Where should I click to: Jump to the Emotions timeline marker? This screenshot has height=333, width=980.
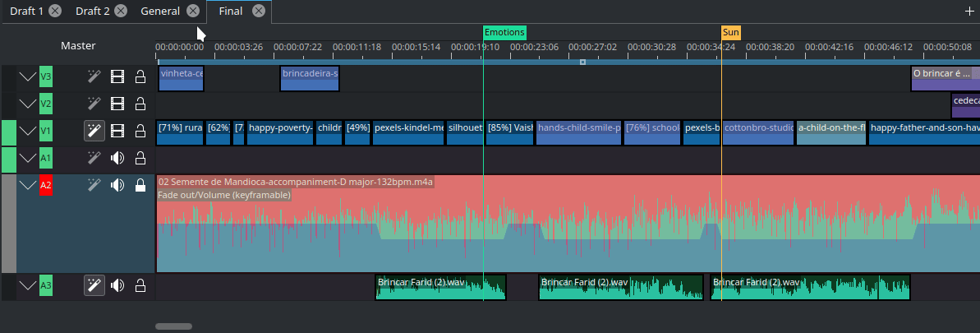pos(504,33)
